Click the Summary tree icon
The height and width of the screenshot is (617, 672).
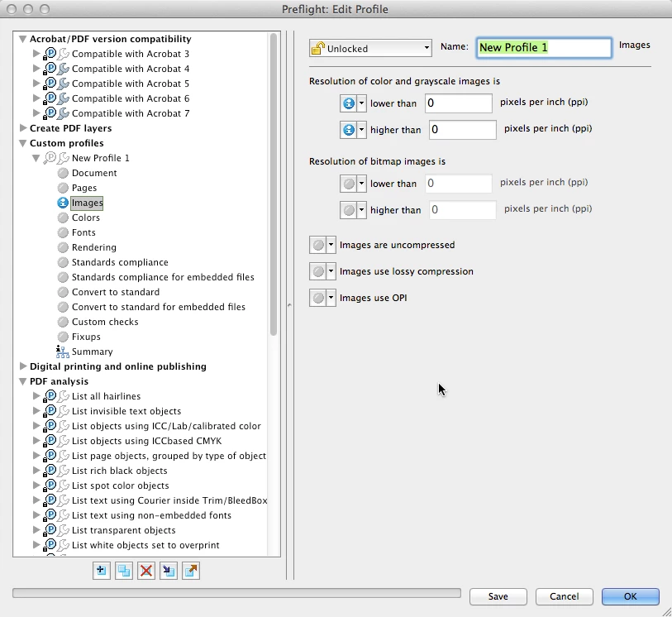click(63, 352)
